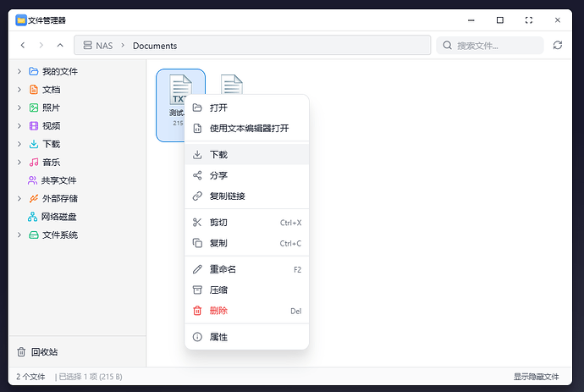Open the Recycle Bin (回收站)

(42, 351)
